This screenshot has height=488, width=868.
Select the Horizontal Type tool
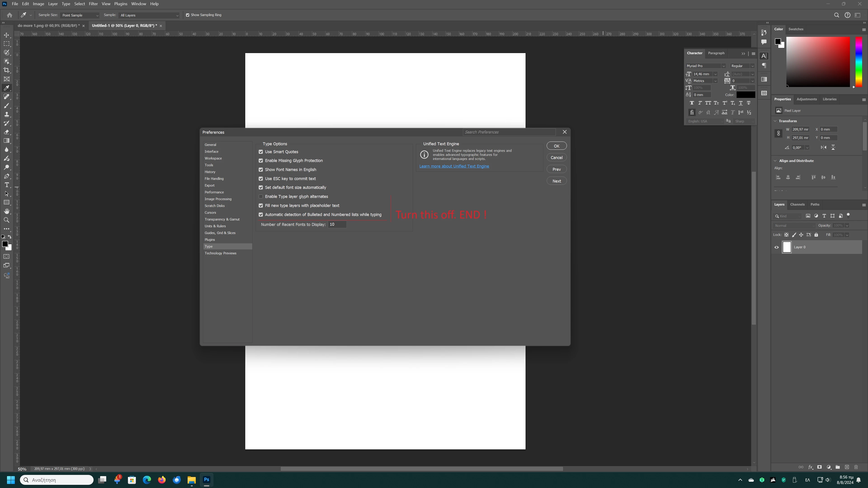6,185
